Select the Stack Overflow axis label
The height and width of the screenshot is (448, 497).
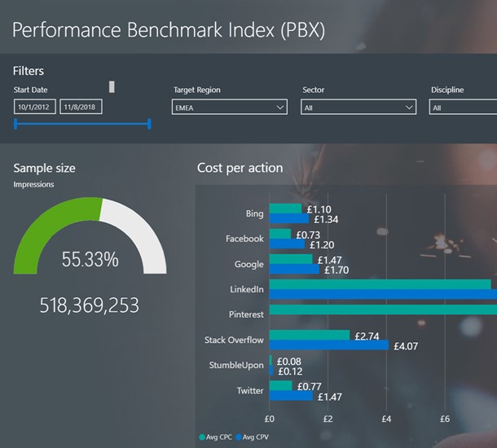click(234, 340)
